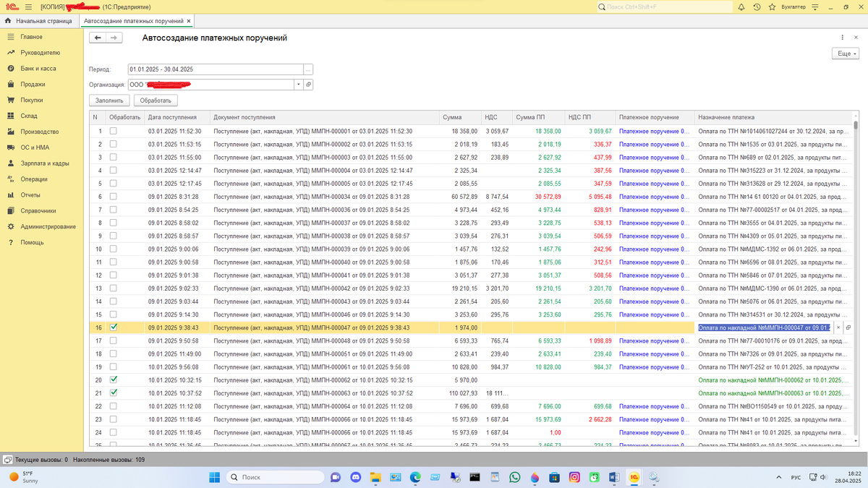Click the Отчеты bar chart icon
The height and width of the screenshot is (488, 868).
(x=11, y=195)
